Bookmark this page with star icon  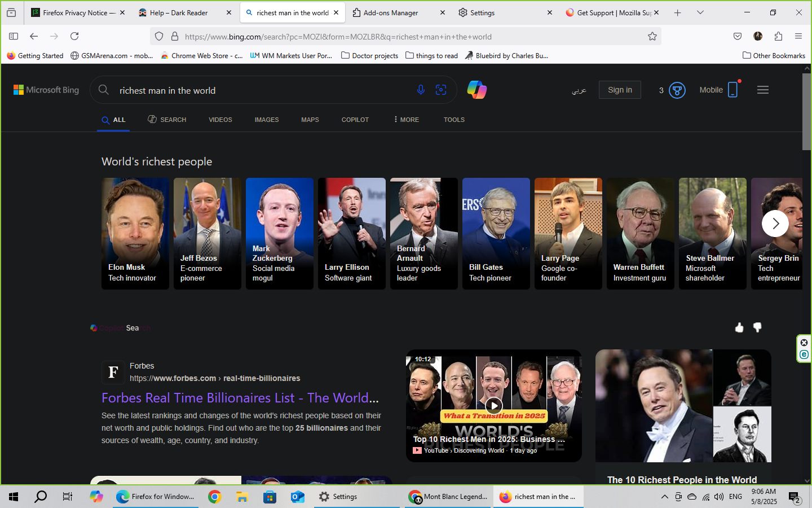point(652,36)
